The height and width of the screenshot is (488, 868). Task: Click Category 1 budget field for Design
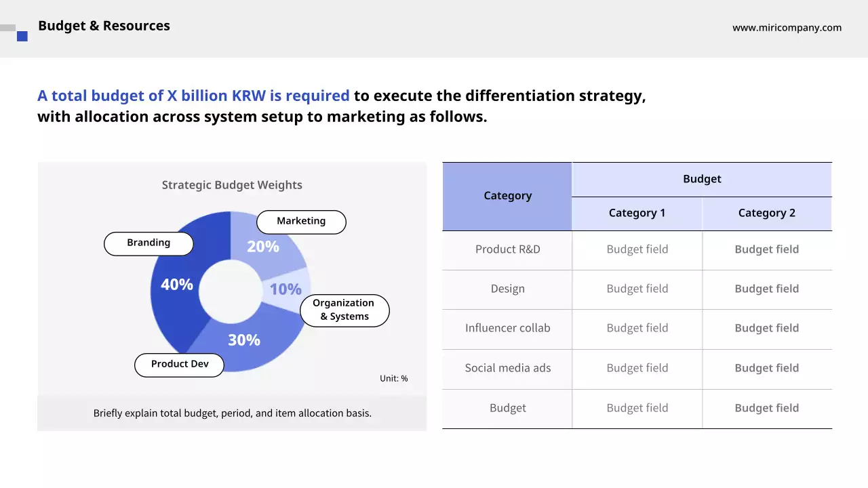tap(637, 289)
